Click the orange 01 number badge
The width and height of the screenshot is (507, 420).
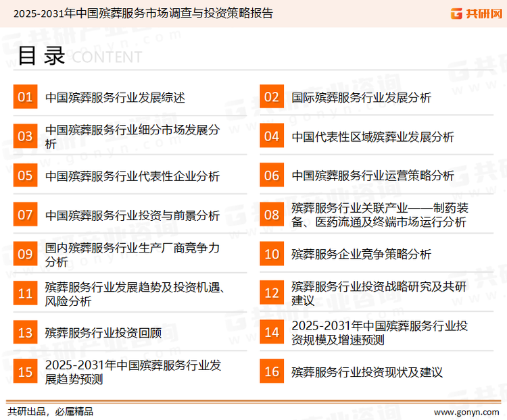tap(25, 97)
